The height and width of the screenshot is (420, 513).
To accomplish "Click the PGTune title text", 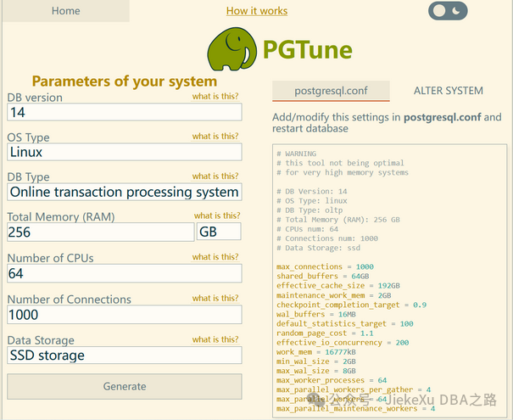I will [x=308, y=50].
